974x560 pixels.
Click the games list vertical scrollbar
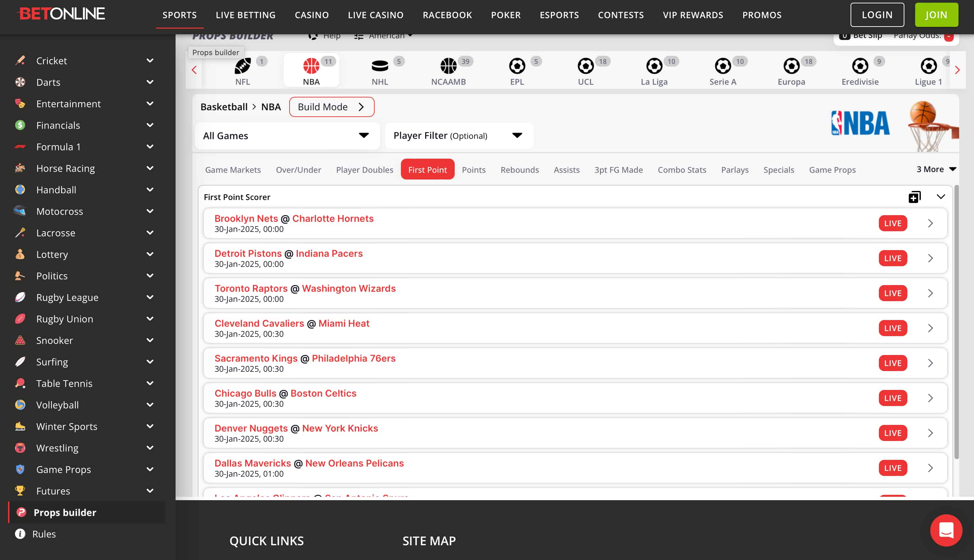click(956, 323)
